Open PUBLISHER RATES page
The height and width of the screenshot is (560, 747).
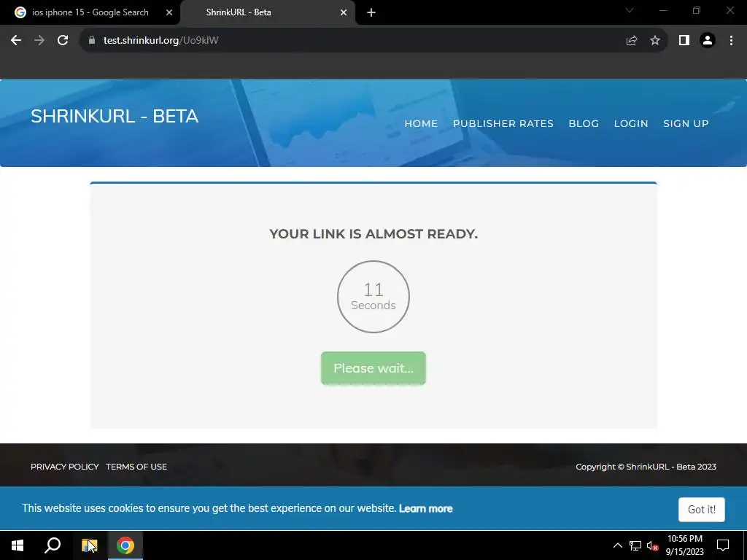tap(503, 124)
